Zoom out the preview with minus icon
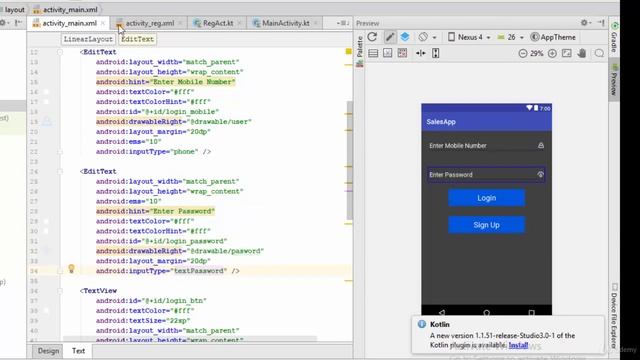Viewport: 640px width, 360px height. coord(522,53)
